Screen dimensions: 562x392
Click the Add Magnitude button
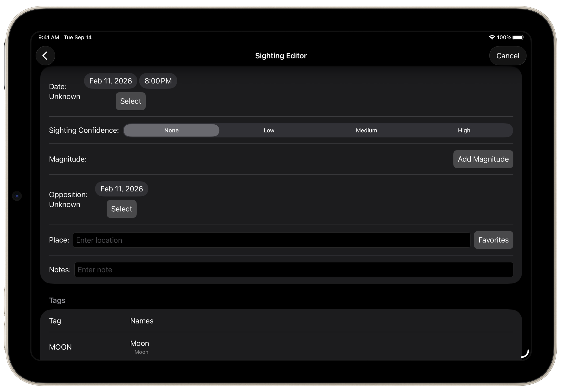[483, 159]
